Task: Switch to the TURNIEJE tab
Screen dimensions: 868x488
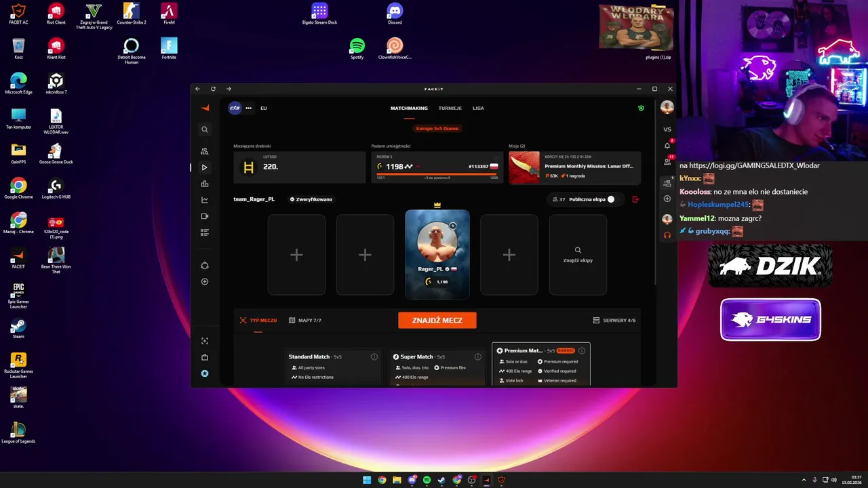Action: coord(450,108)
